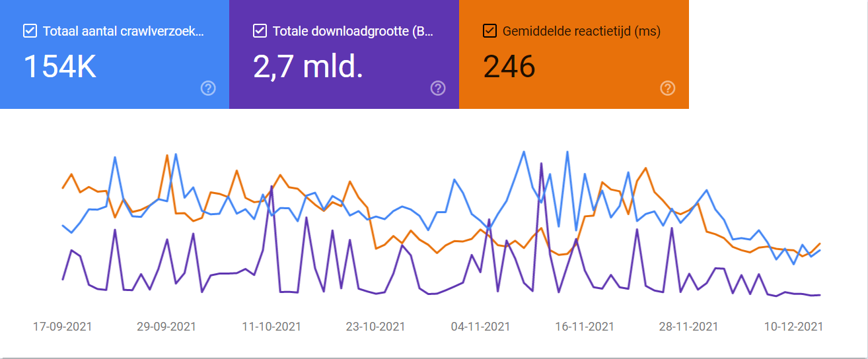868x359 pixels.
Task: Click the Gemiddelde reactietijd (ms) title
Action: tap(581, 31)
